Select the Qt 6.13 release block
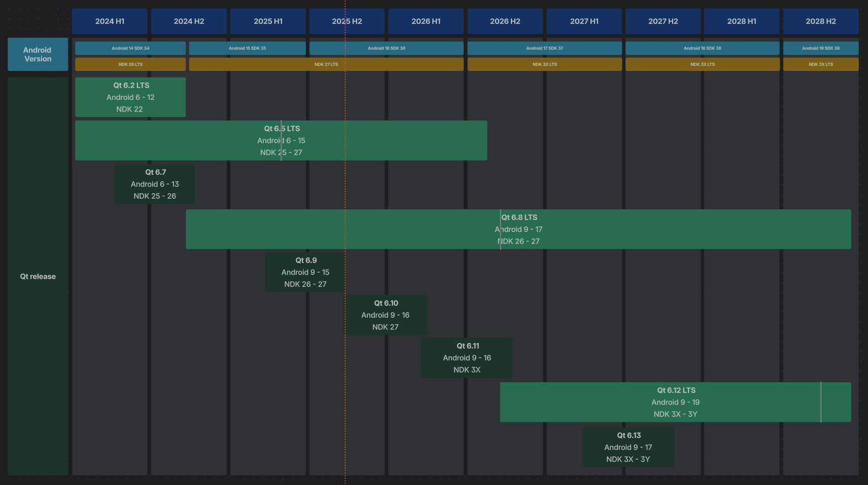Viewport: 868px width, 485px height. (628, 447)
